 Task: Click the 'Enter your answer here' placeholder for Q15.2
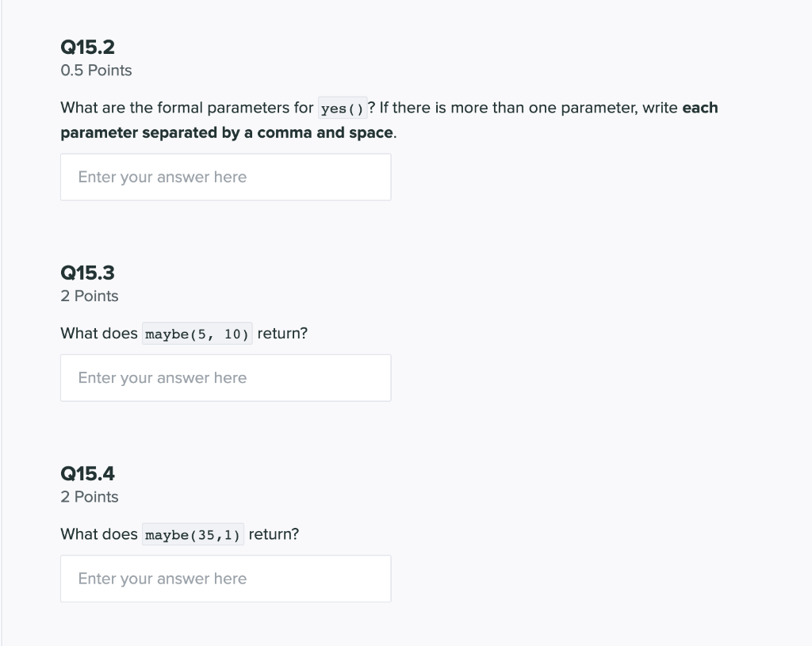pyautogui.click(x=162, y=177)
